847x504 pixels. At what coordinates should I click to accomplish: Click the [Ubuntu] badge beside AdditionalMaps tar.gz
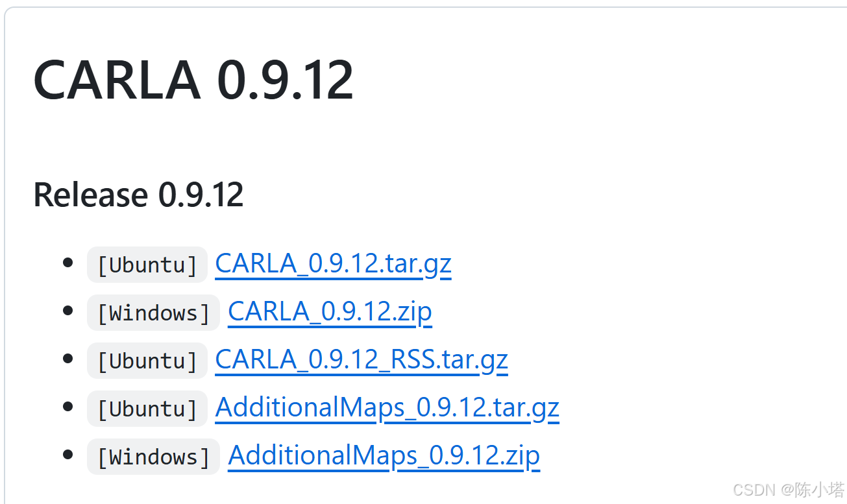tap(147, 408)
